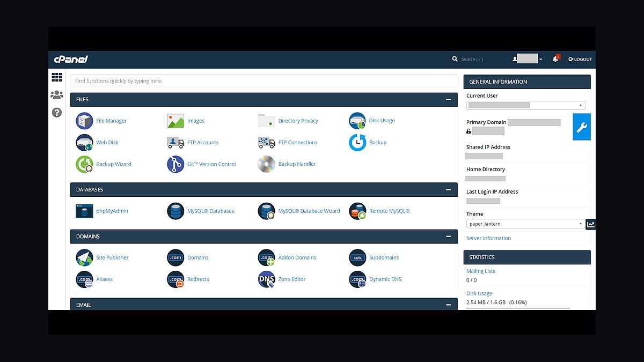
Task: Click the blue wrench settings button
Action: point(582,127)
